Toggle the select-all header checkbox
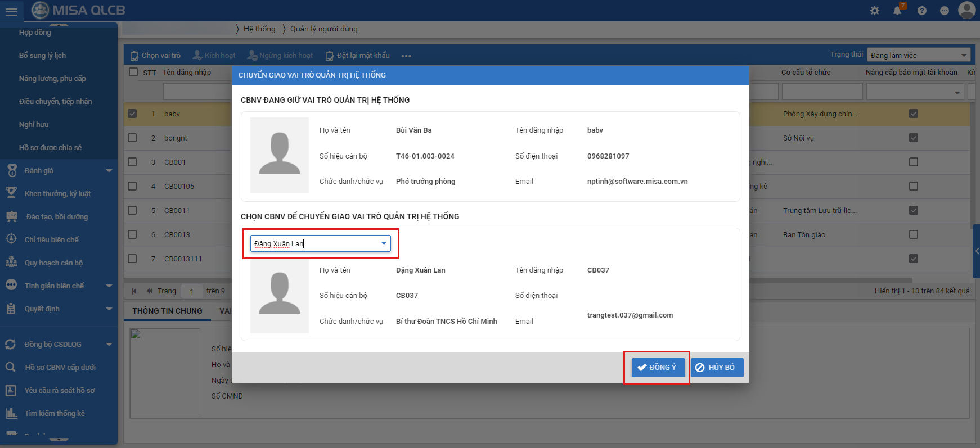 [133, 72]
